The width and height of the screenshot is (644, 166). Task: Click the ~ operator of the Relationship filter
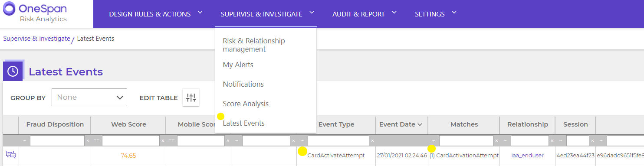click(506, 140)
